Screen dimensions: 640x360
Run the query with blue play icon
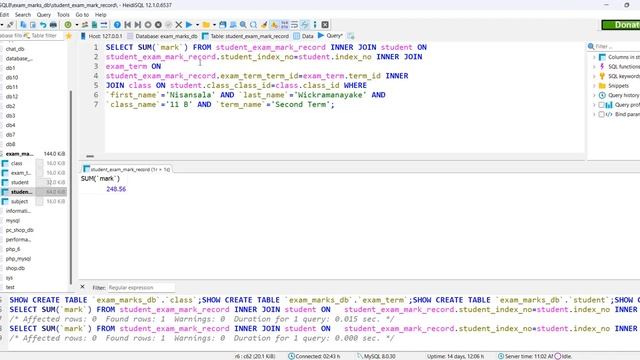point(189,25)
